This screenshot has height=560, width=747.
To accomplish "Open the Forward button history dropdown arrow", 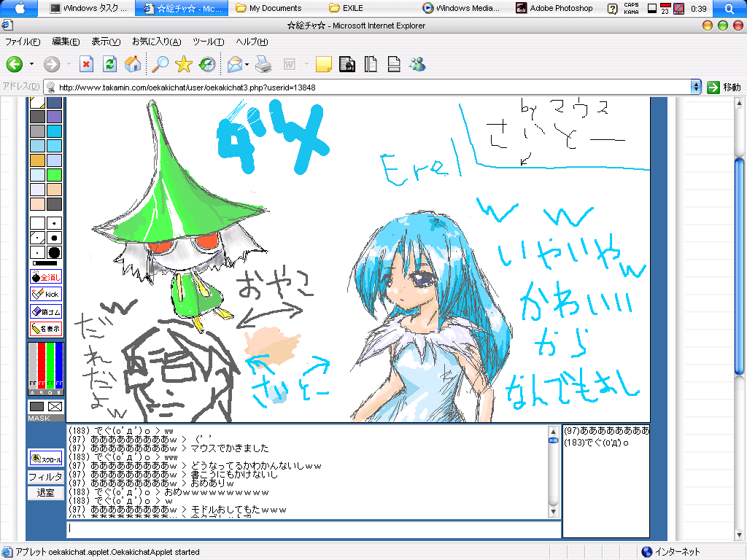I will click(x=69, y=64).
